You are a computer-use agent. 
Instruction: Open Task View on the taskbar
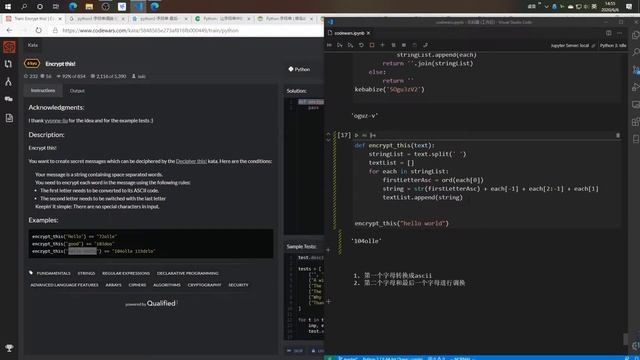[x=56, y=6]
